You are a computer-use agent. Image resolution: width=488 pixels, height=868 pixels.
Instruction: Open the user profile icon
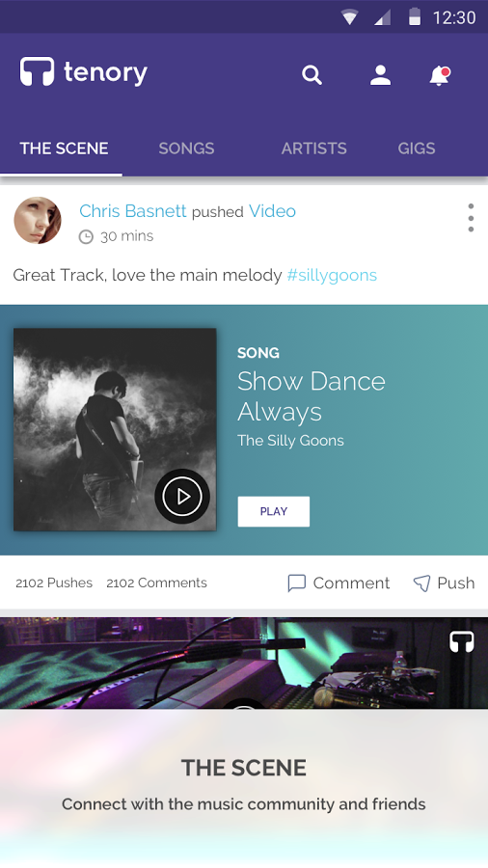click(x=381, y=74)
